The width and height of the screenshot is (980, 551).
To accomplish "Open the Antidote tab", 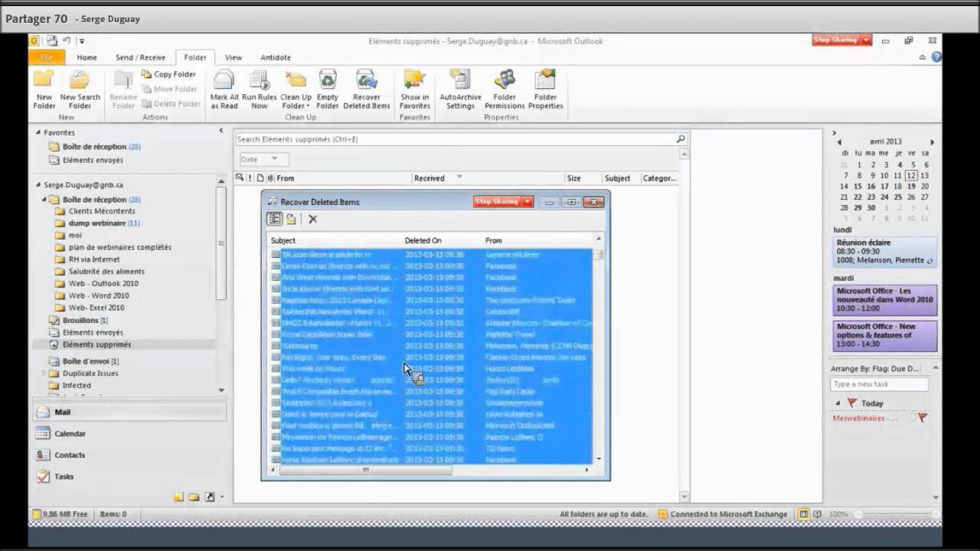I will 276,57.
